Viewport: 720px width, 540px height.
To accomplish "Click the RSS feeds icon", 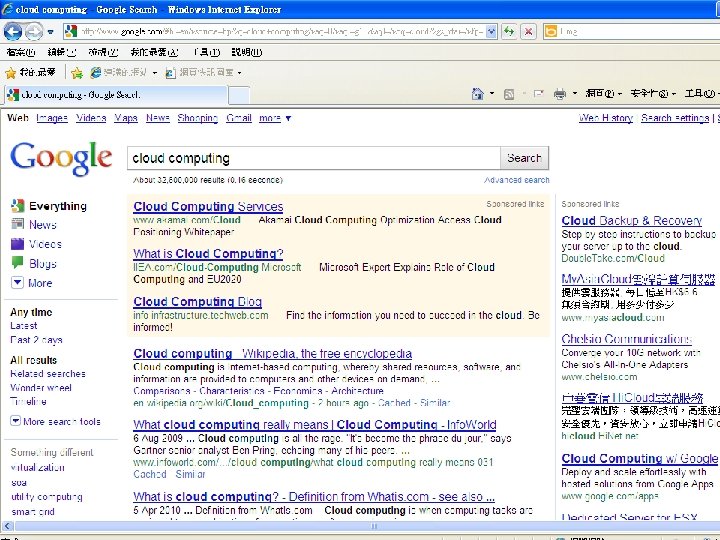I will 509,95.
